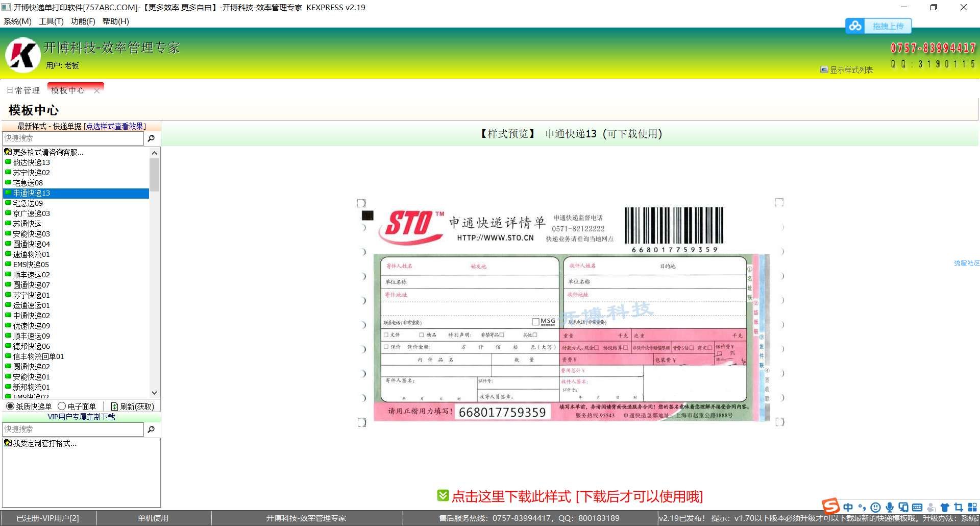The image size is (980, 526).
Task: Click the green download checkmark icon
Action: click(x=443, y=495)
